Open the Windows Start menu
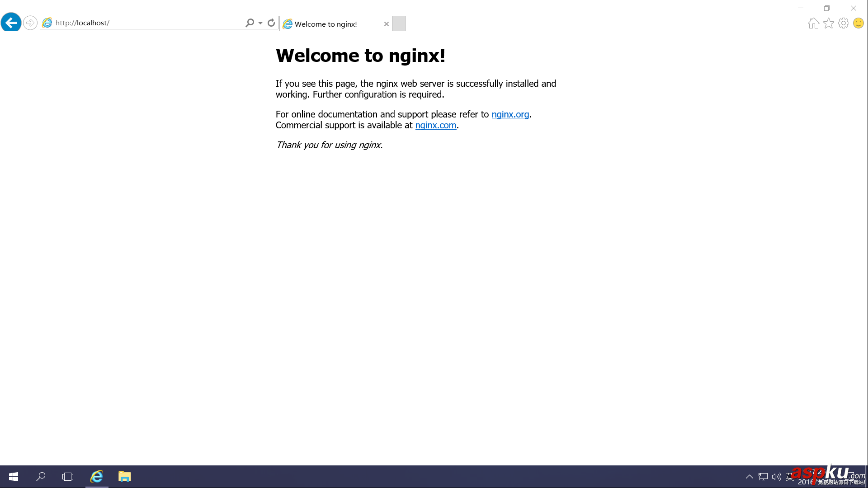 click(x=14, y=477)
